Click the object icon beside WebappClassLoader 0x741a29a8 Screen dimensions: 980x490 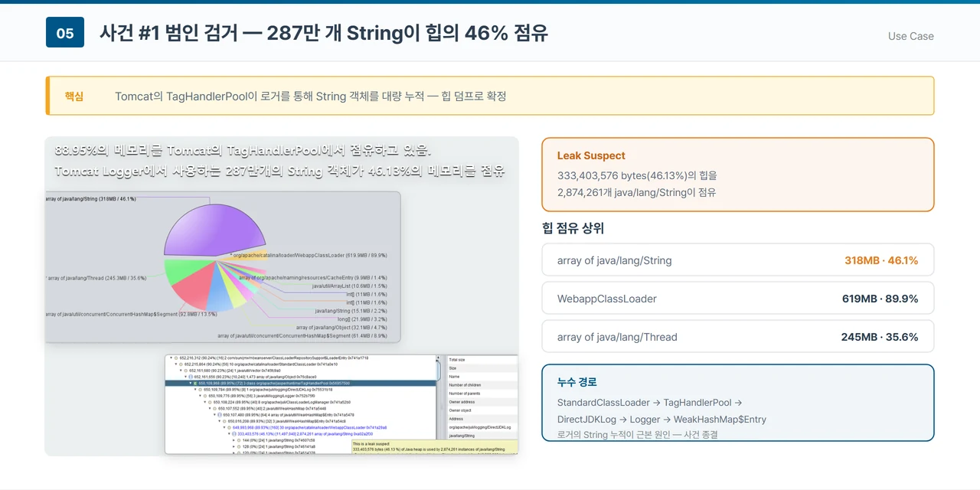click(229, 427)
